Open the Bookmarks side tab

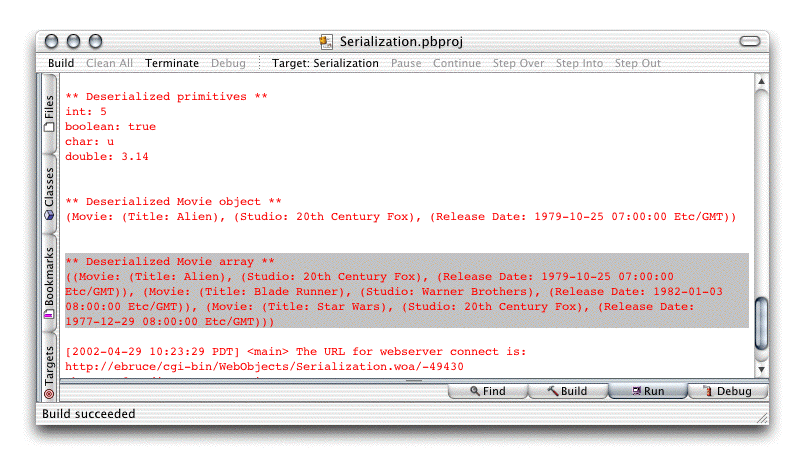(49, 283)
